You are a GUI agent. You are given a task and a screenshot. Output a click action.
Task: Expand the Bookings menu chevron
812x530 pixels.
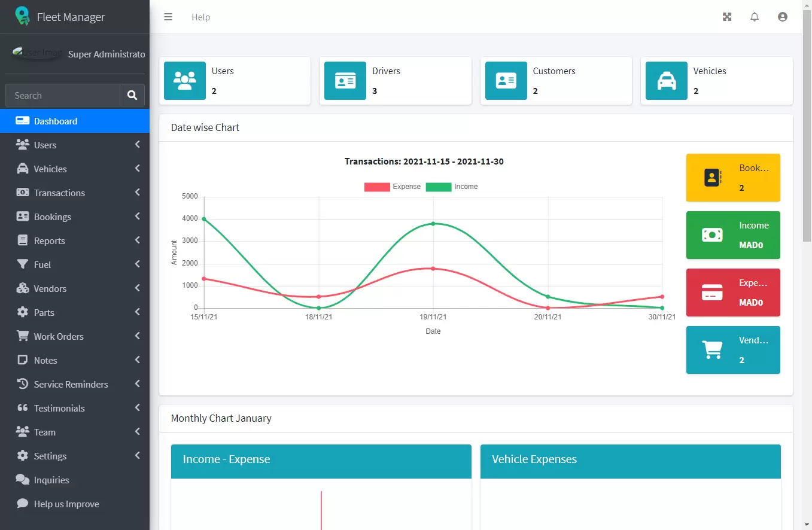pyautogui.click(x=138, y=217)
